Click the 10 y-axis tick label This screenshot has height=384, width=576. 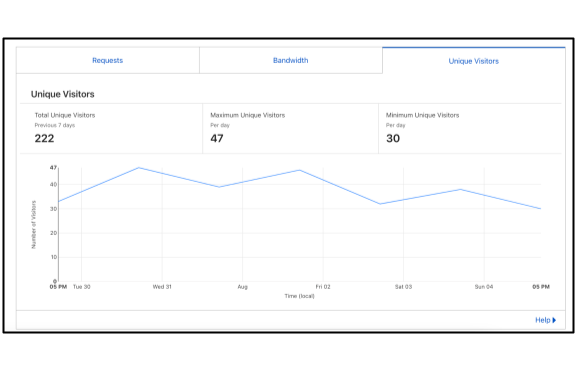(54, 257)
